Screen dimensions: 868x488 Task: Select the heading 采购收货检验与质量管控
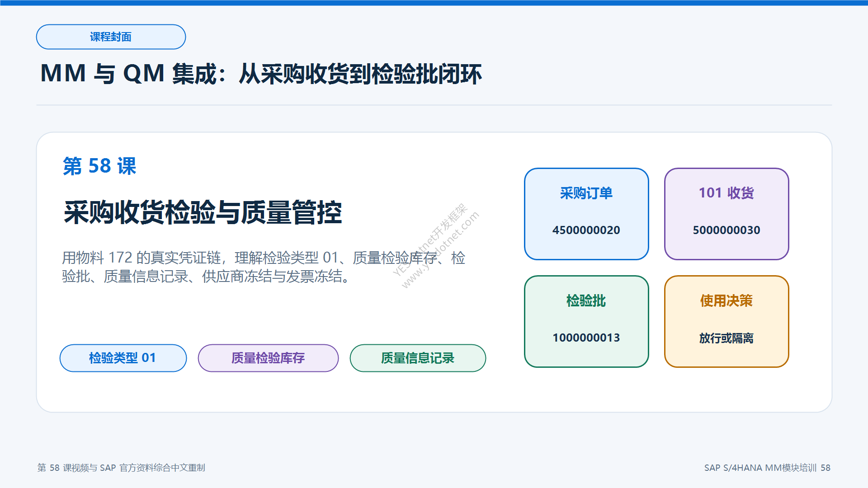[203, 212]
